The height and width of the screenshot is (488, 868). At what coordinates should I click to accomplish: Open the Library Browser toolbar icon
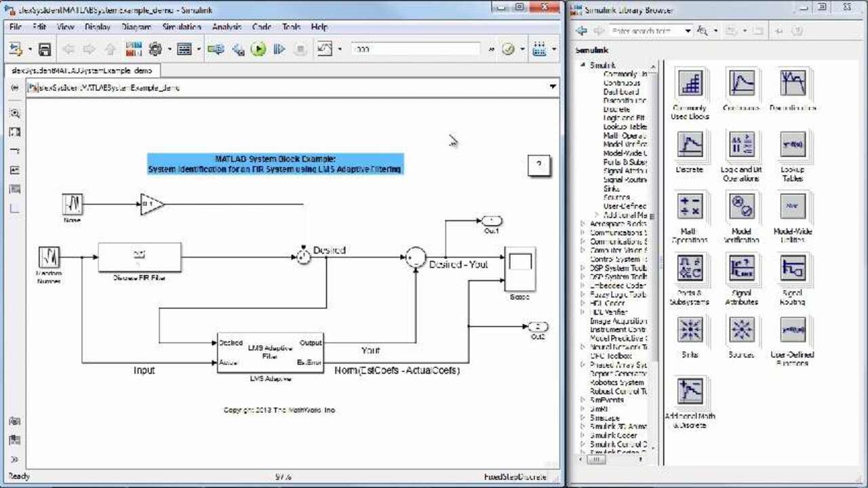(x=134, y=49)
